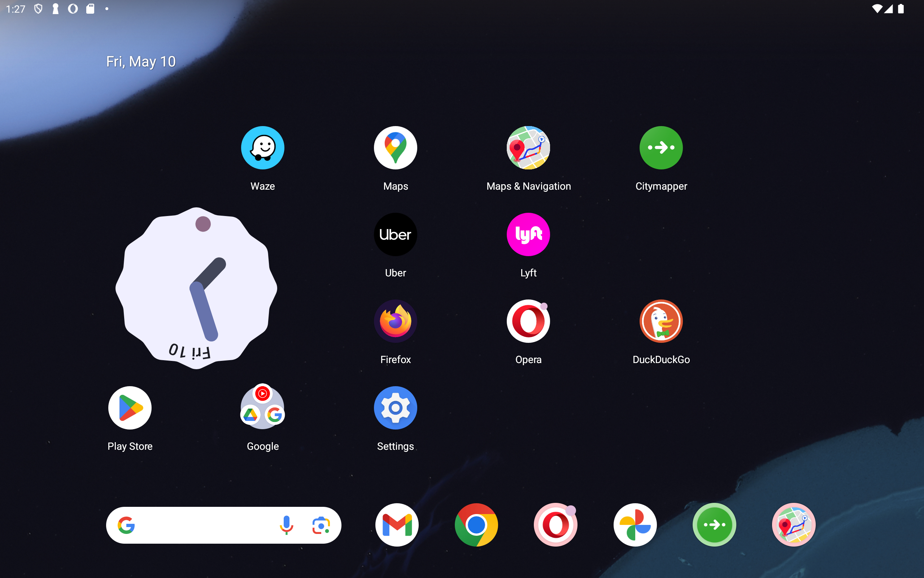
Task: Tap the Google G logo in search bar
Action: coord(126,525)
